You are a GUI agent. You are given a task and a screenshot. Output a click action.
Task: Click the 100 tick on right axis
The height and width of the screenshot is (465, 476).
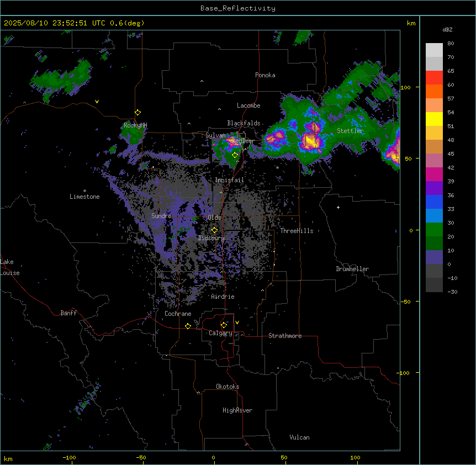405,87
